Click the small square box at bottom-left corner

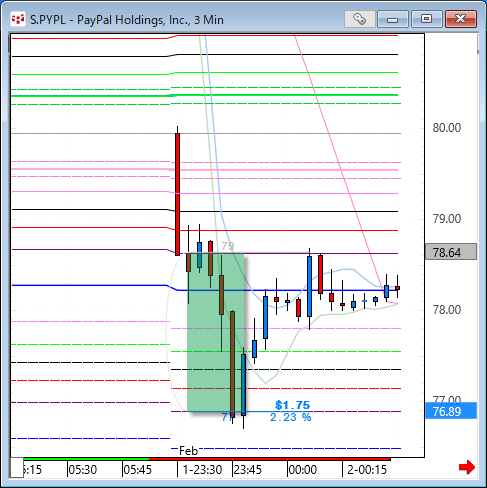pos(17,468)
